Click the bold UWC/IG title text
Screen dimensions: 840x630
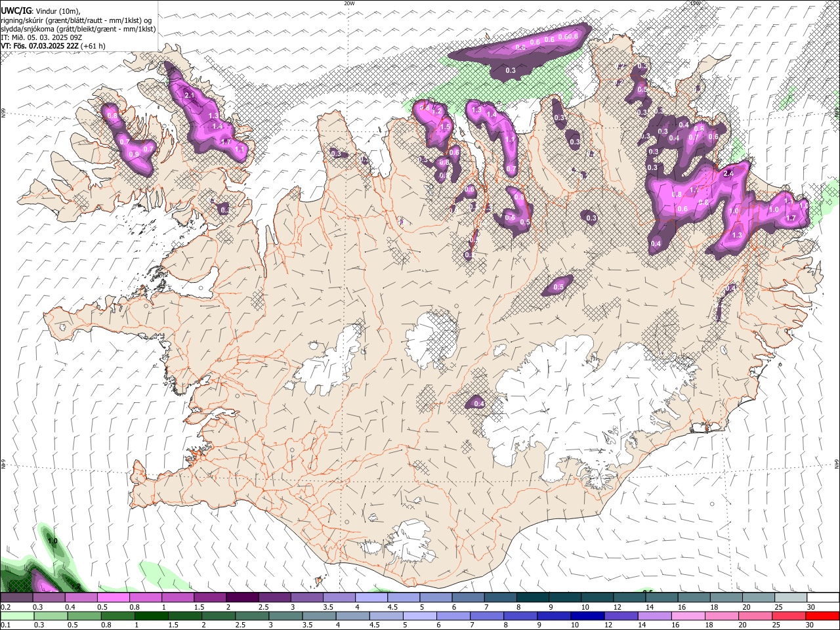tap(16, 12)
